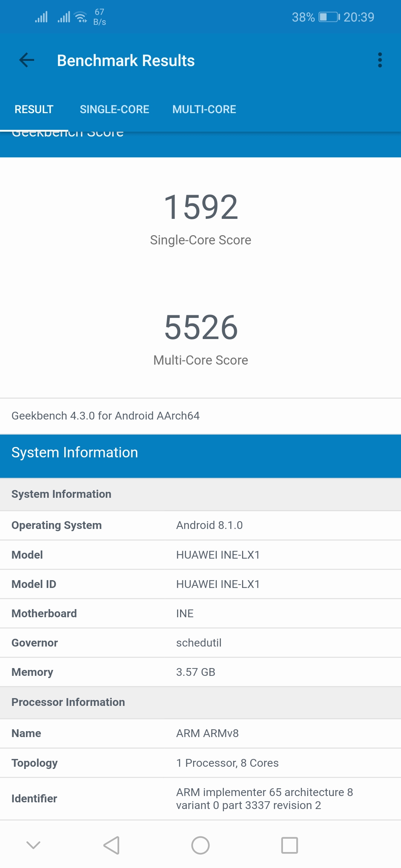The width and height of the screenshot is (401, 868).
Task: Tap the Android back navigation button
Action: click(111, 845)
